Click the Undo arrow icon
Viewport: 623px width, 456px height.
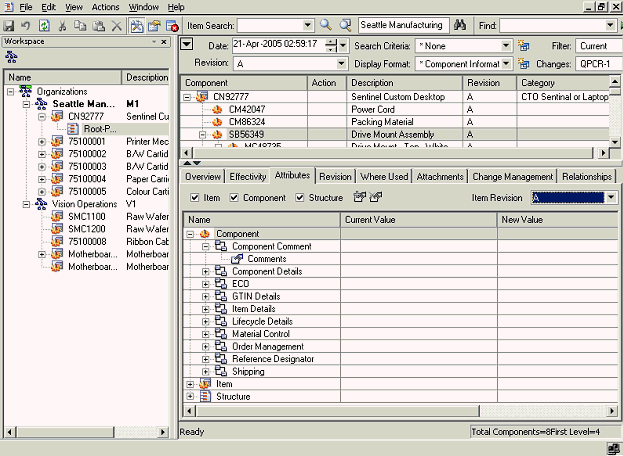[x=27, y=24]
